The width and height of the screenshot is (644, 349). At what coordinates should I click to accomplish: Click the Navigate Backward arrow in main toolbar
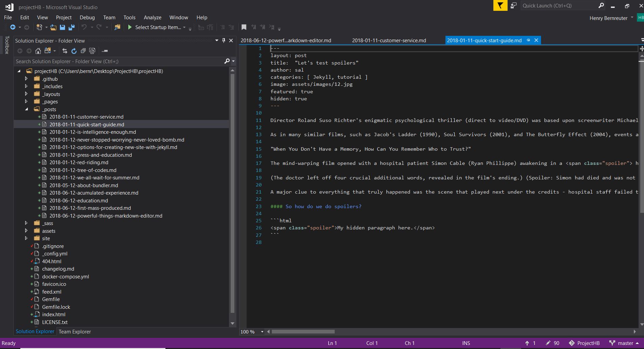click(x=13, y=27)
